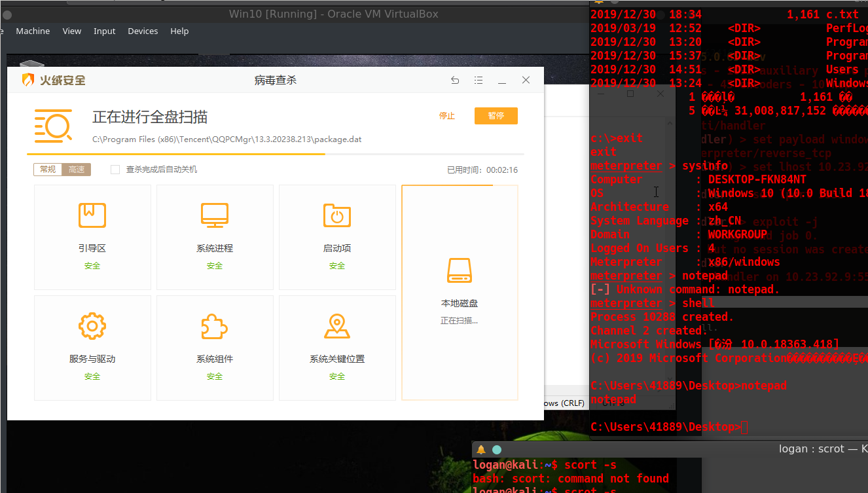Image resolution: width=868 pixels, height=493 pixels.
Task: Click the 正在进行全盘扫描 heading
Action: point(150,117)
